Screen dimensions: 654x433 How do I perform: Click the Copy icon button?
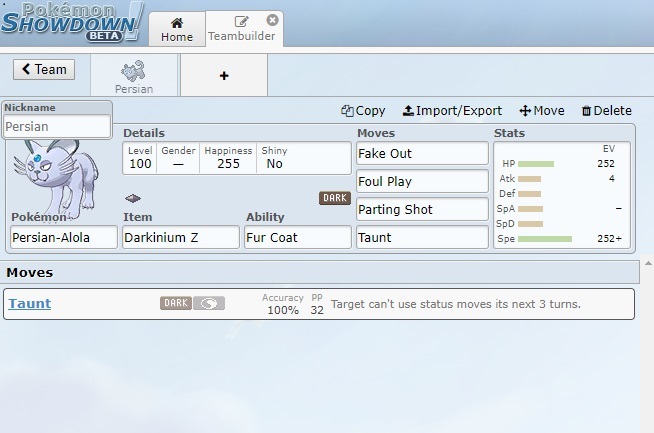(363, 111)
